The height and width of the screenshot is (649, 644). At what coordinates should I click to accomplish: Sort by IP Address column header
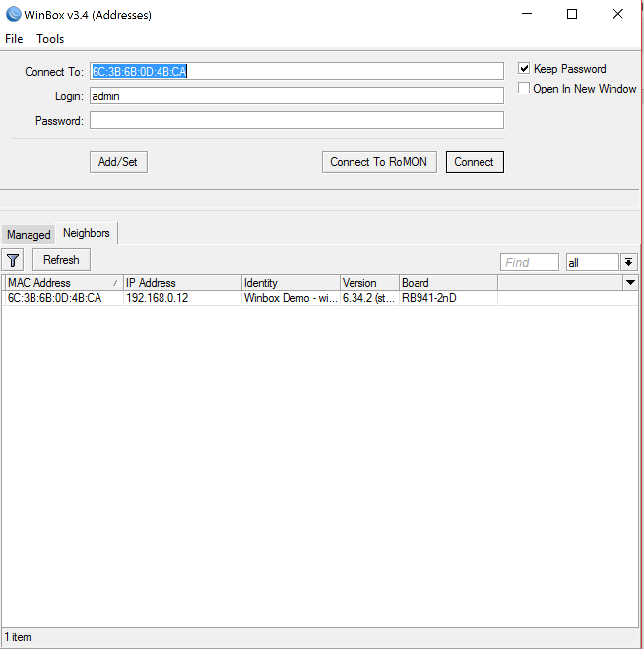[182, 283]
